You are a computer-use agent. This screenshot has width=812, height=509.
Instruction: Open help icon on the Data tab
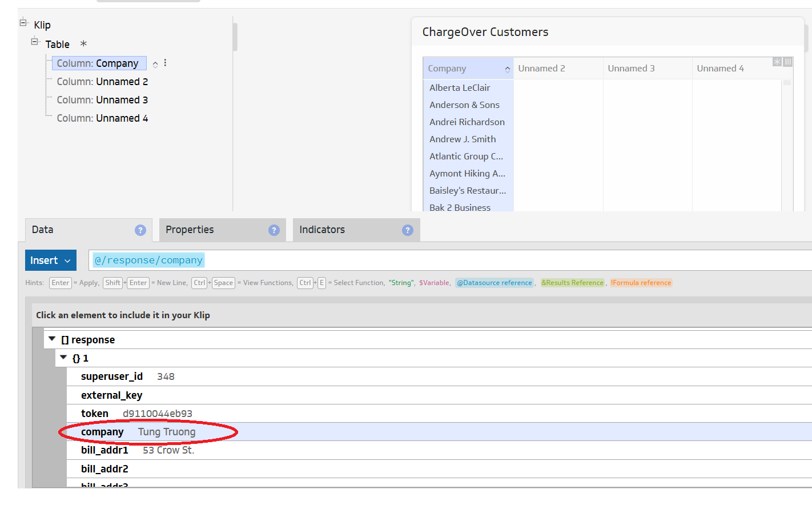140,230
